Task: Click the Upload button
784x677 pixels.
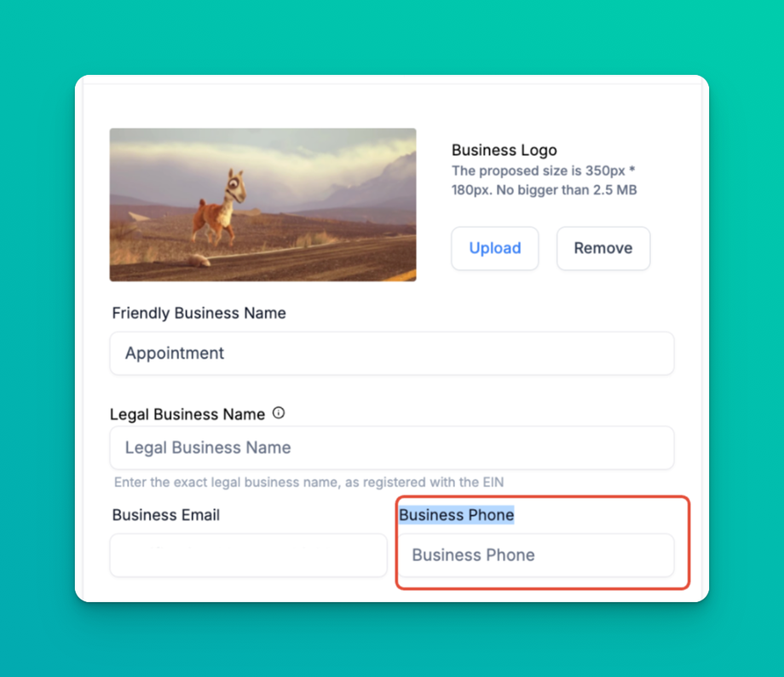Action: [494, 248]
